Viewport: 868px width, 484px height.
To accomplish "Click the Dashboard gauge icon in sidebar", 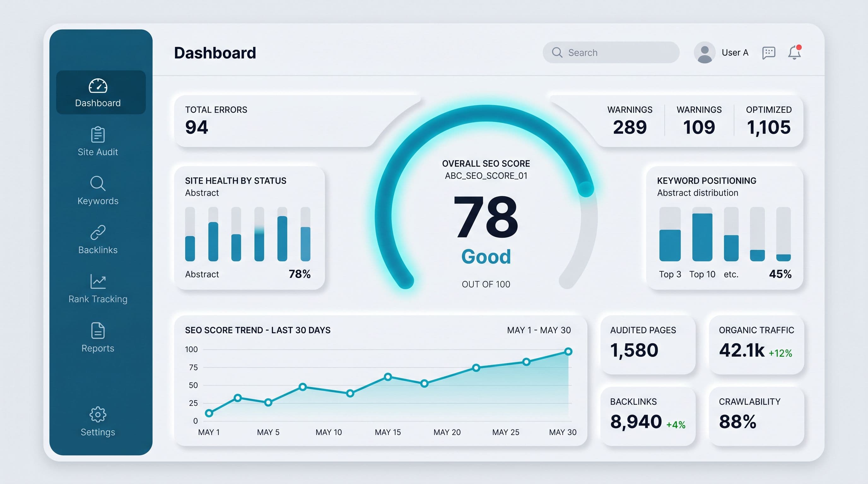I will click(98, 85).
